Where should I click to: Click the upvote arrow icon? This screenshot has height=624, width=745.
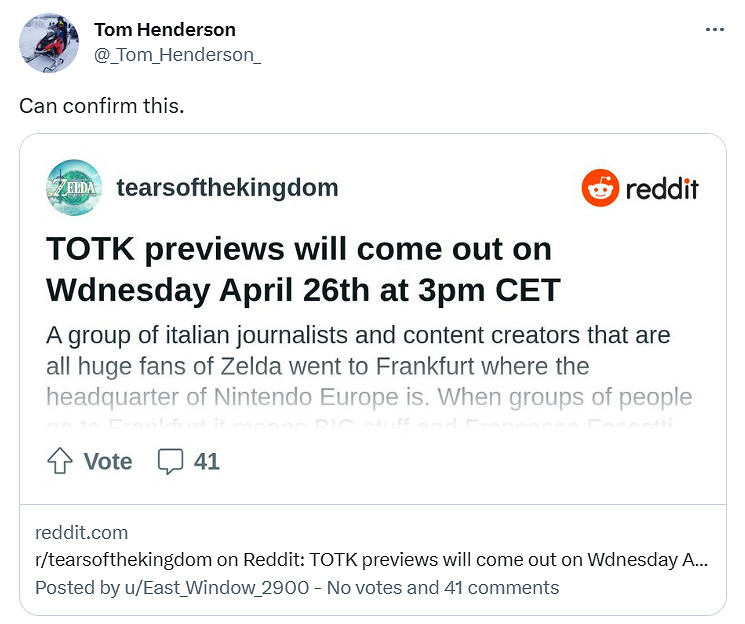pos(60,461)
